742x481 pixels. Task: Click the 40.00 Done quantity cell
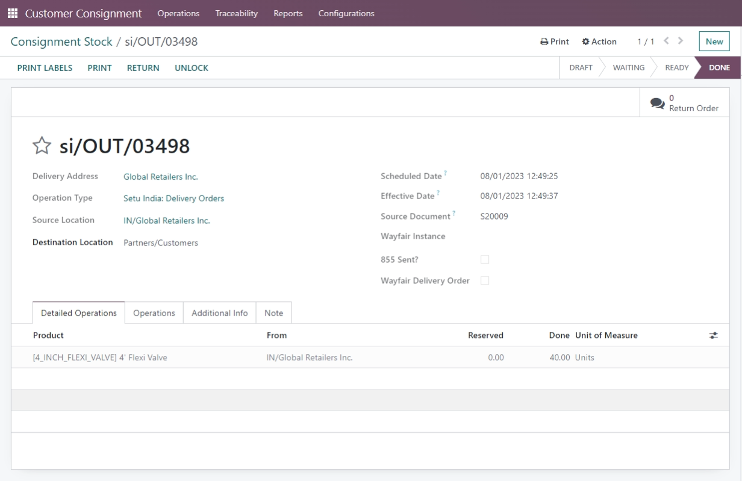point(560,357)
